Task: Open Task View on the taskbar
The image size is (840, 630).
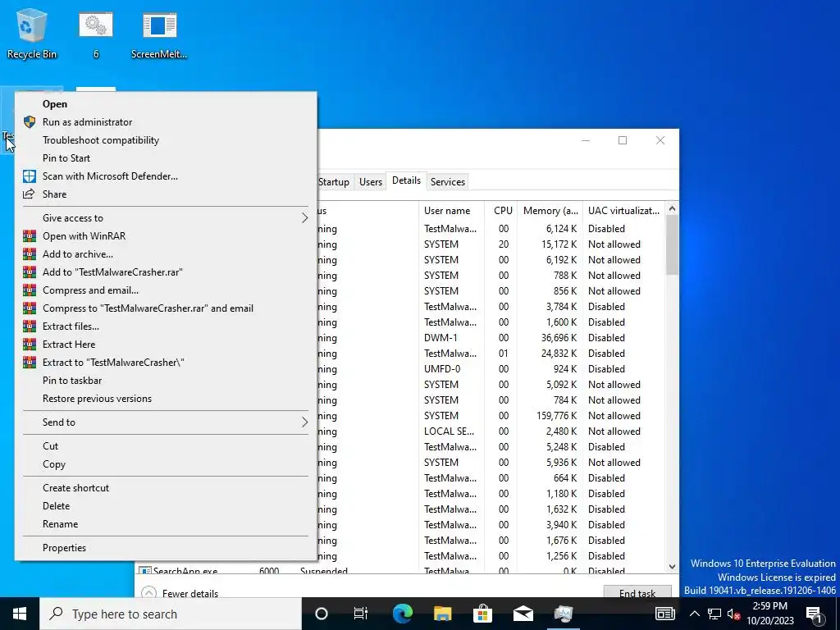Action: 361,614
